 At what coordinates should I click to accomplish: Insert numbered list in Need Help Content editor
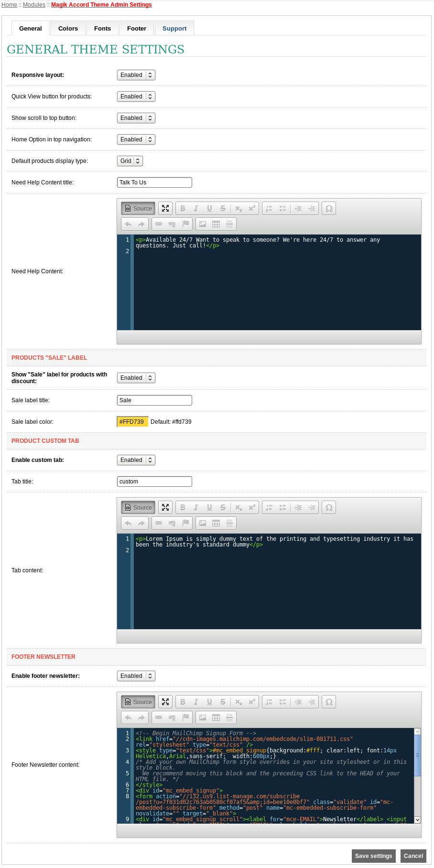(269, 208)
